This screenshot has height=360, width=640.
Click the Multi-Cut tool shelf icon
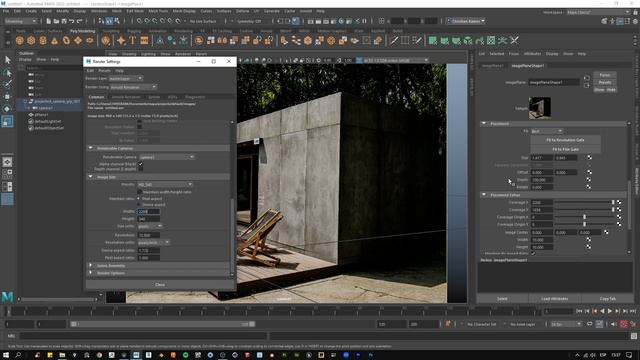click(x=393, y=40)
